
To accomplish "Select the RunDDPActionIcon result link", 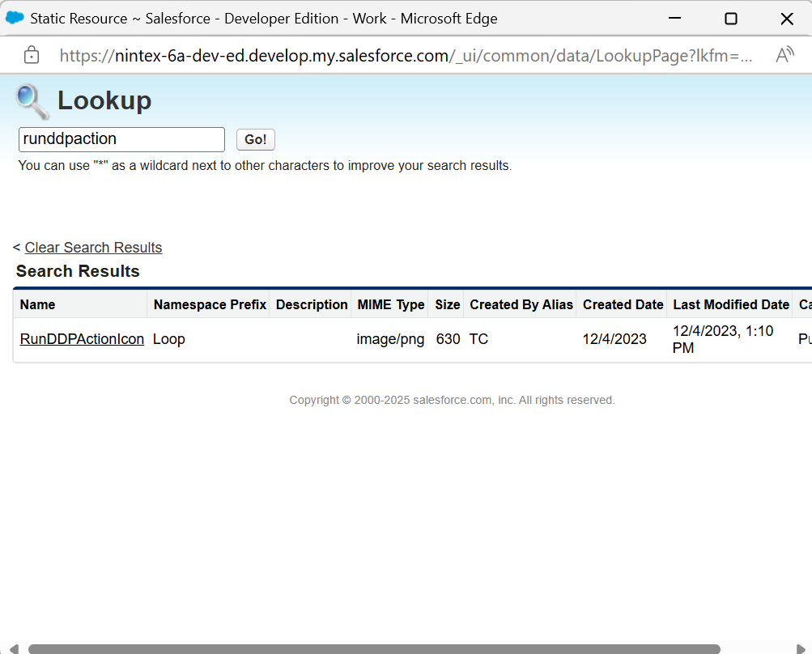I will click(x=82, y=339).
